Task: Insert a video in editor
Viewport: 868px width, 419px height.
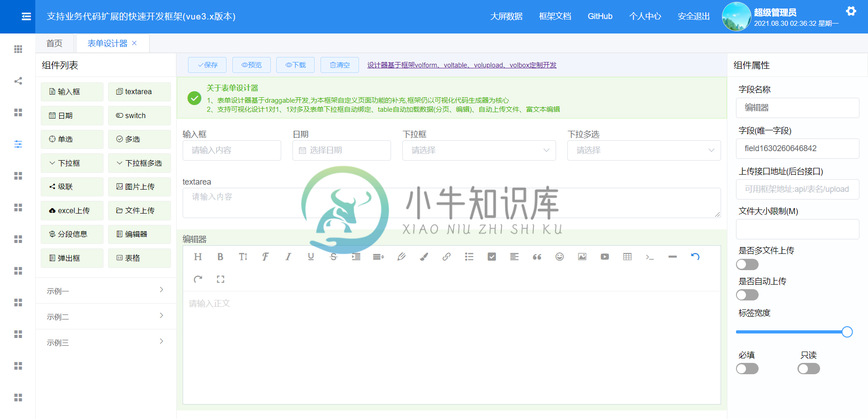Action: point(605,257)
